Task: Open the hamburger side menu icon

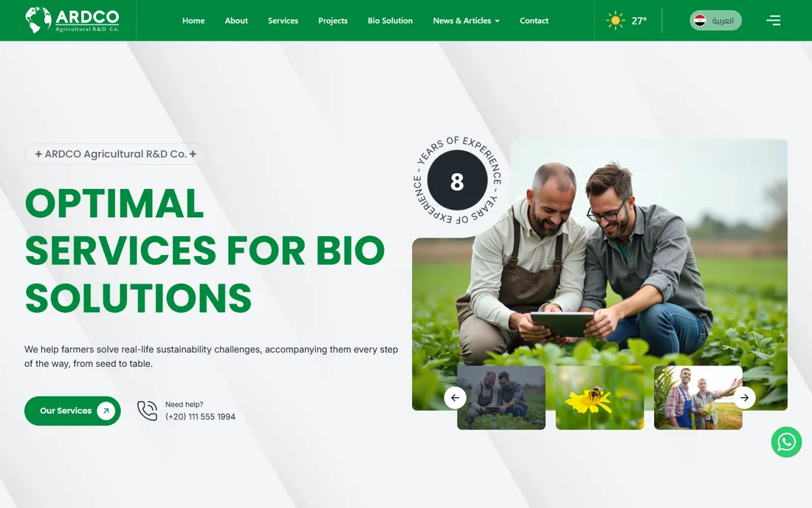Action: pyautogui.click(x=773, y=20)
